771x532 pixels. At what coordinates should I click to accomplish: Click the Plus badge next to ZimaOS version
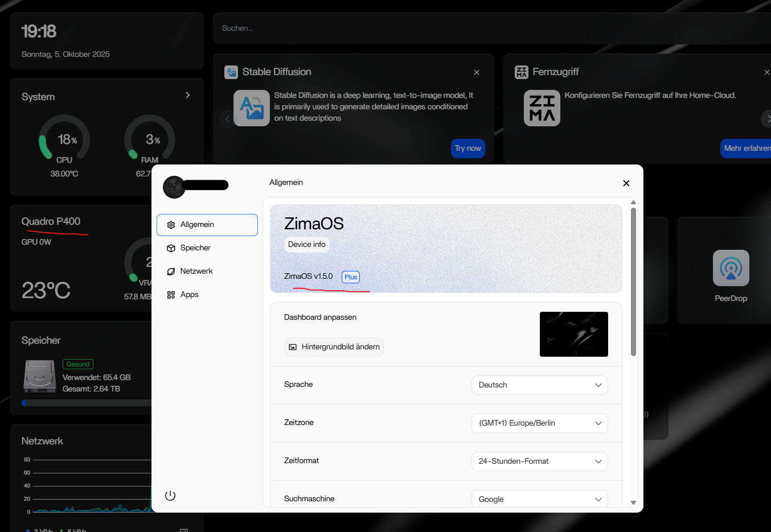tap(351, 277)
